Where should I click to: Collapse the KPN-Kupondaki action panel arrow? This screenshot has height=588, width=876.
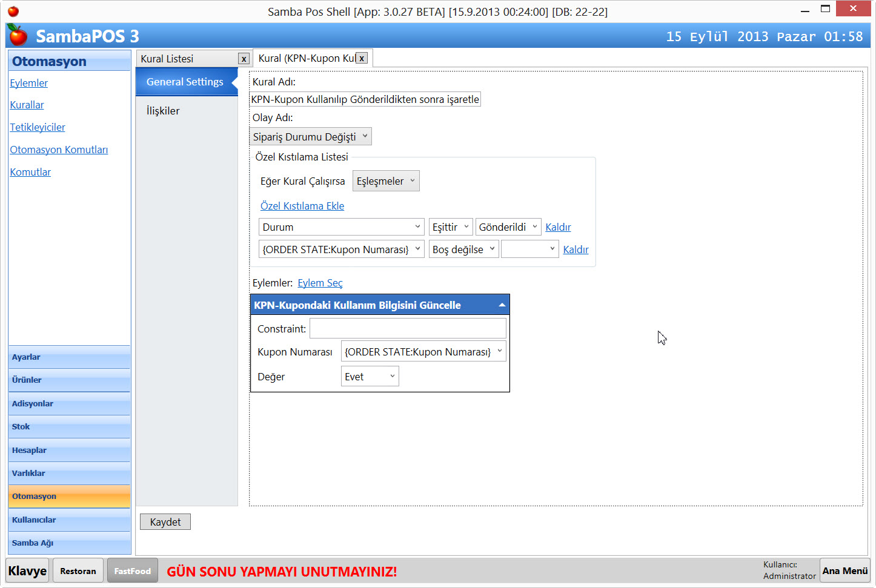[502, 305]
